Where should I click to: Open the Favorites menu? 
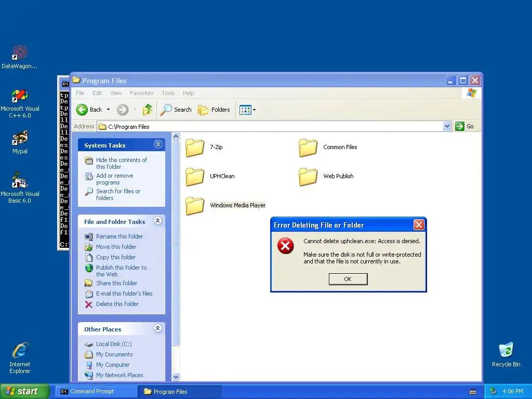tap(141, 93)
